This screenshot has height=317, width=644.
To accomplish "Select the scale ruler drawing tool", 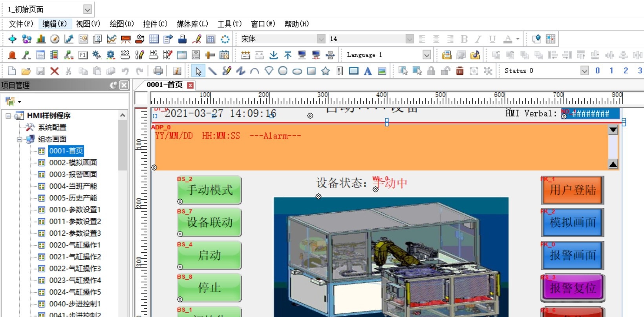I will tap(340, 71).
